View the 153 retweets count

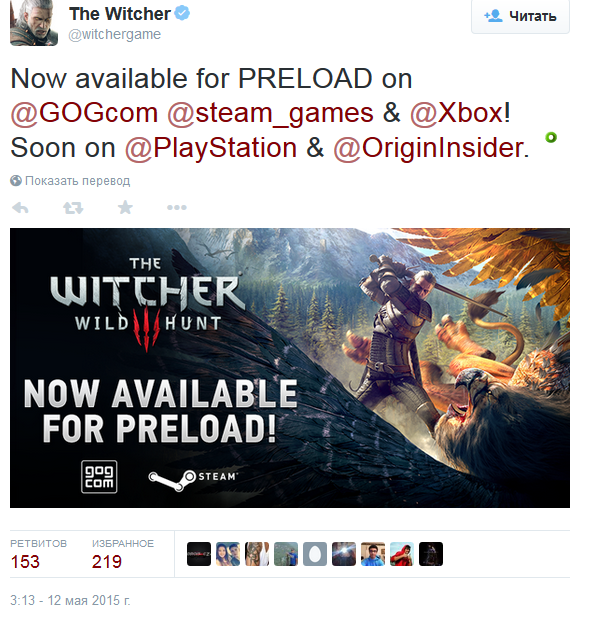click(x=25, y=562)
